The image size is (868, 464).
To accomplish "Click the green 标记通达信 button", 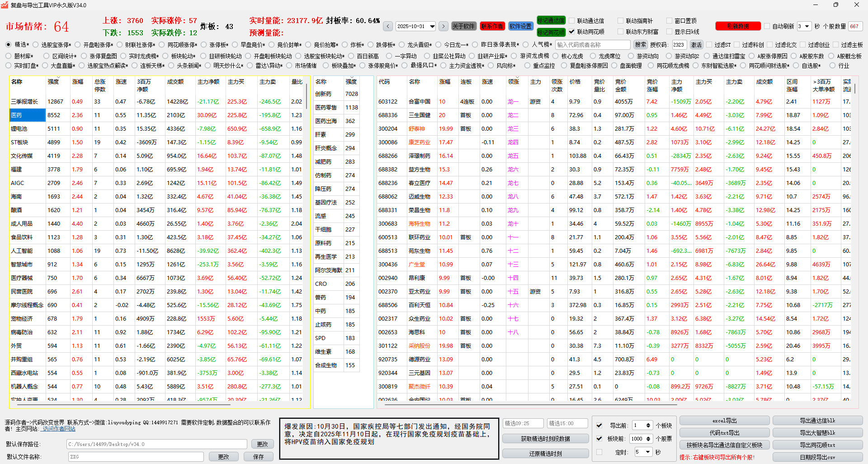I will click(x=551, y=20).
